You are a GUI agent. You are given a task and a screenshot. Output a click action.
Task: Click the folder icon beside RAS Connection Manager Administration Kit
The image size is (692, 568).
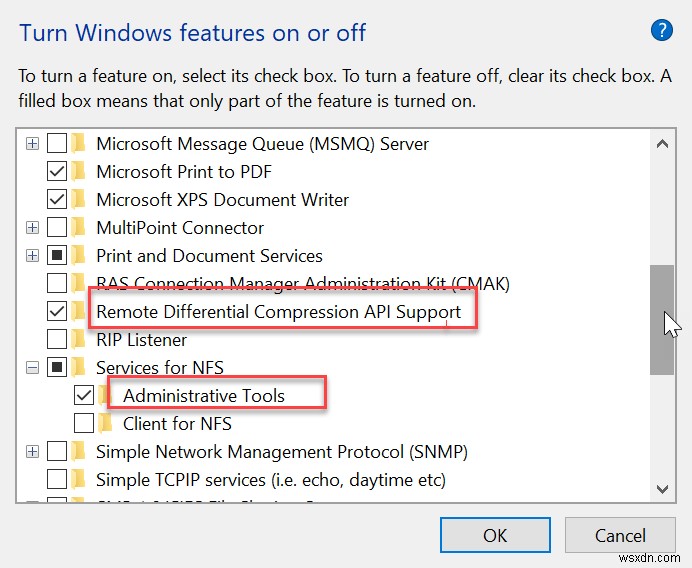click(79, 283)
